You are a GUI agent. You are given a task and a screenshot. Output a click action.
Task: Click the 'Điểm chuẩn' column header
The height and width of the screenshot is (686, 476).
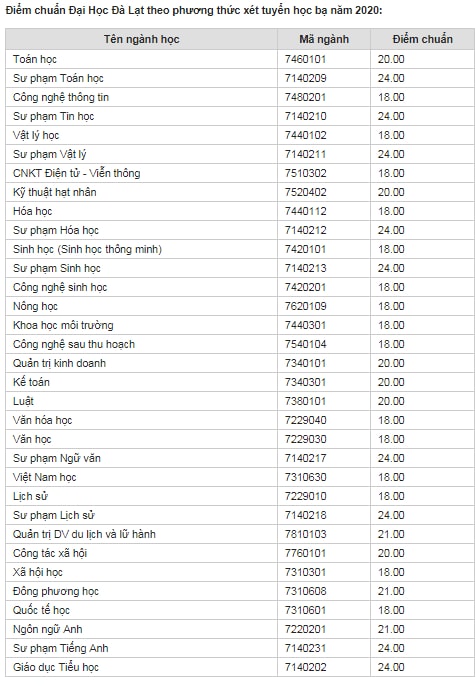coord(422,39)
